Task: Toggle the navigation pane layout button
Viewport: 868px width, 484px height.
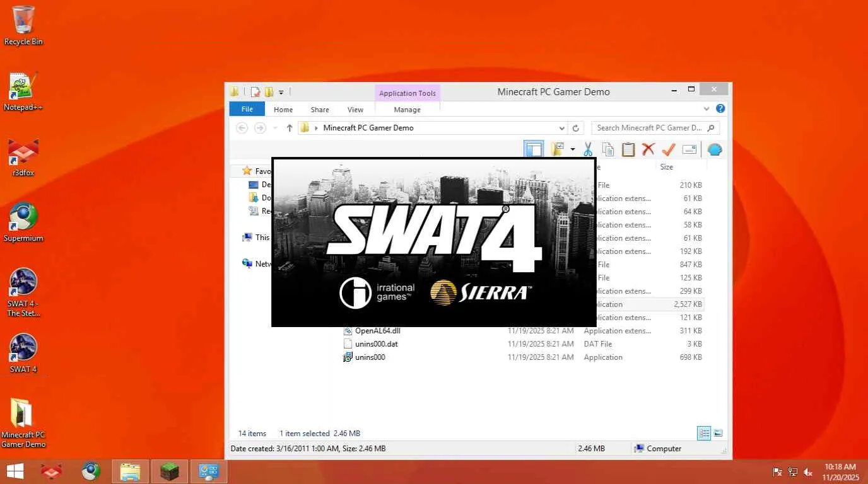Action: (x=534, y=149)
